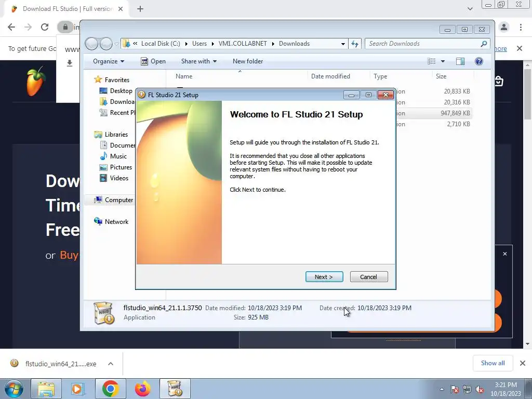Open the Windows Start menu
Screen dimensions: 532x399
tap(14, 389)
